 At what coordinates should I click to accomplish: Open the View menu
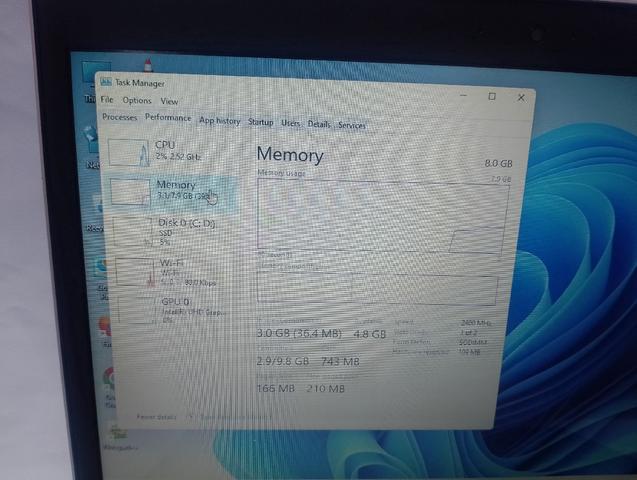[169, 101]
